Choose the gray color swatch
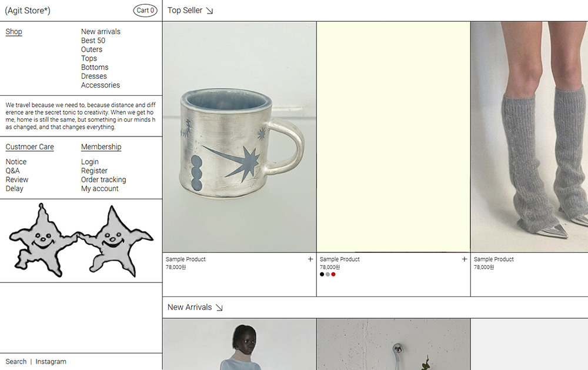 pyautogui.click(x=328, y=274)
